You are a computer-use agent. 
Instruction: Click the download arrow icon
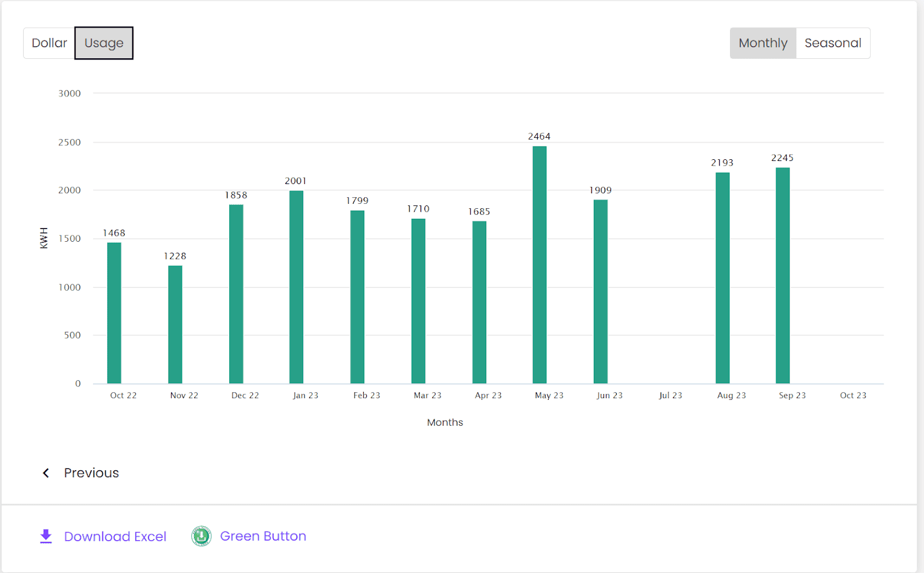pyautogui.click(x=46, y=536)
